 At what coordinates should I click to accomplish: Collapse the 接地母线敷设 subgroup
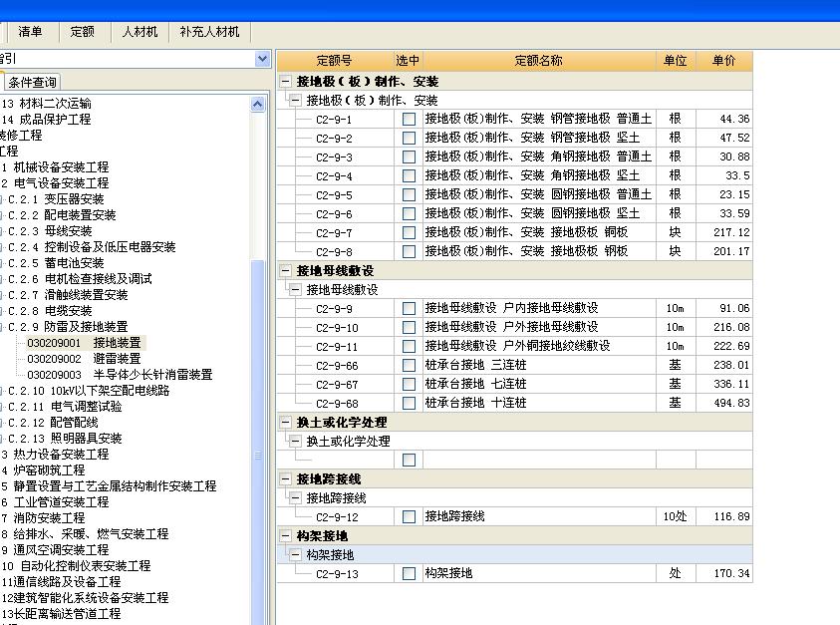tap(295, 289)
